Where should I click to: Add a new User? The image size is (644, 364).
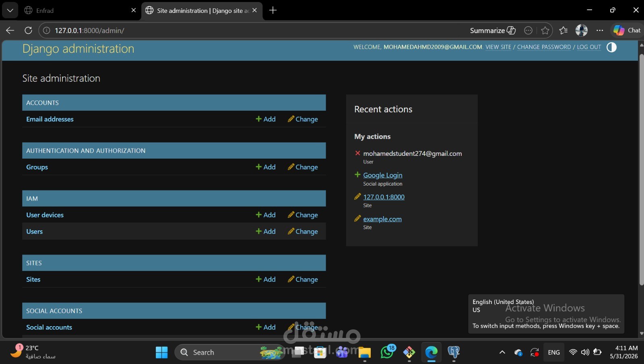pos(266,232)
